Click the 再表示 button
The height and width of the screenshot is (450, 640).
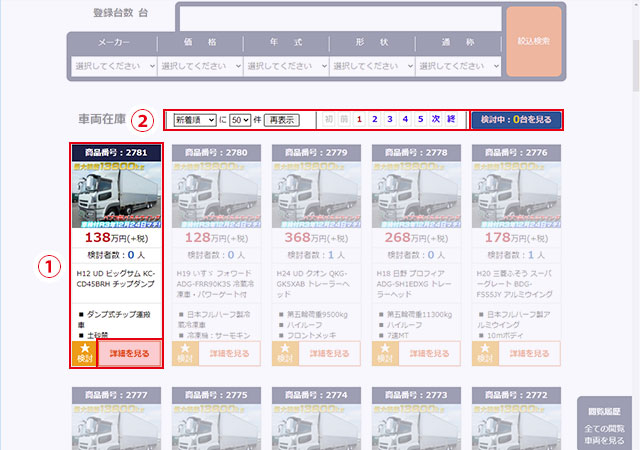coord(282,120)
